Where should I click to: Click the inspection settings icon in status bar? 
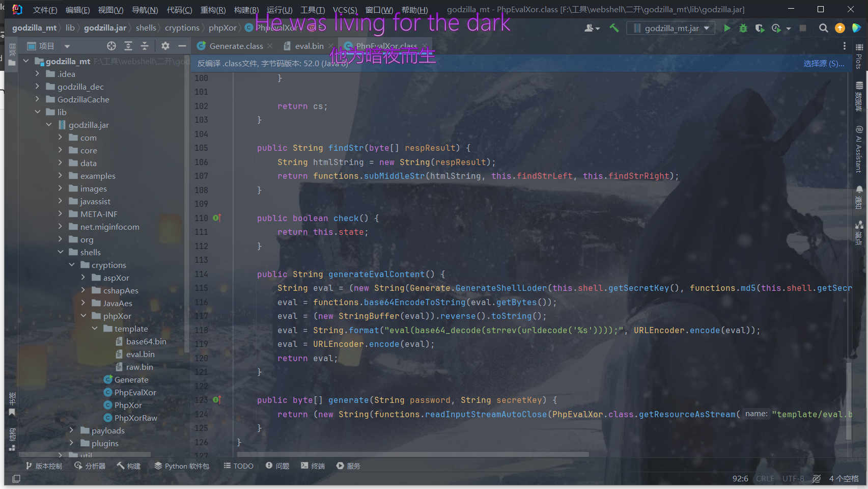point(817,478)
